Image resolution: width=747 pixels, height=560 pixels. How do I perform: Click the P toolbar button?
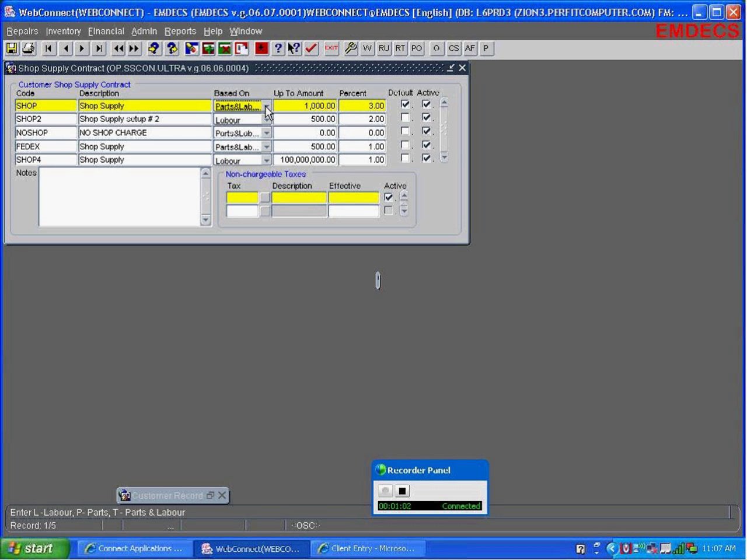[486, 48]
